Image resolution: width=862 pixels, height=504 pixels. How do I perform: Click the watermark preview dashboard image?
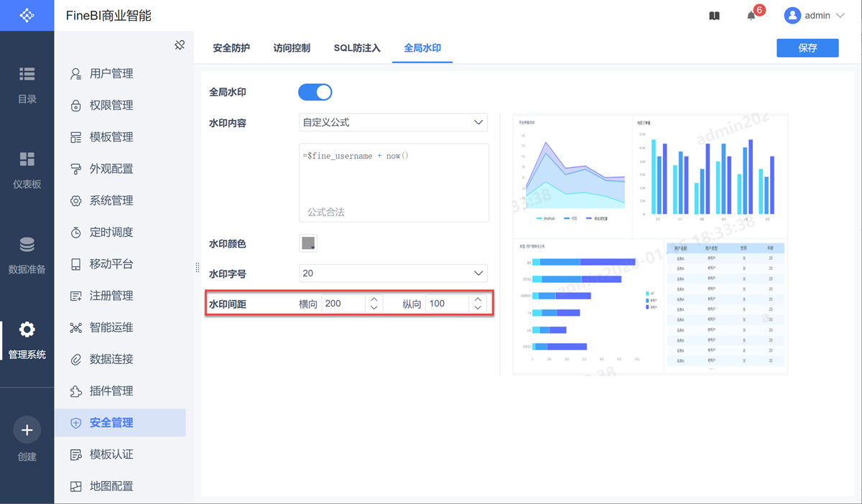(x=650, y=244)
